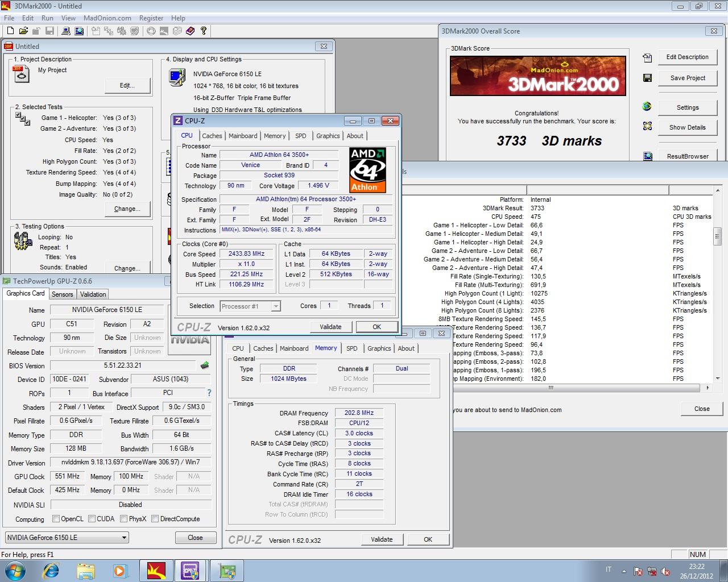Image resolution: width=728 pixels, height=582 pixels.
Task: Click the yellow question mark help icon
Action: point(204,31)
